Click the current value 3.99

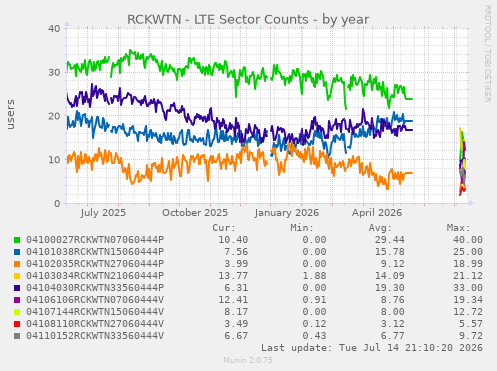coord(236,264)
